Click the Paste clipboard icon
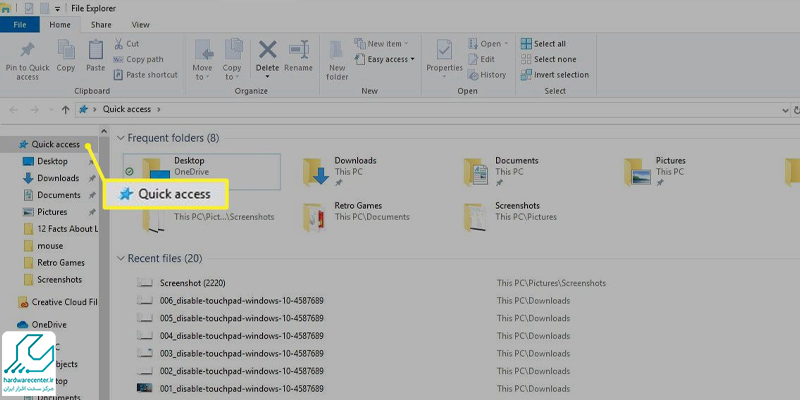Image resolution: width=800 pixels, height=400 pixels. coord(95,50)
